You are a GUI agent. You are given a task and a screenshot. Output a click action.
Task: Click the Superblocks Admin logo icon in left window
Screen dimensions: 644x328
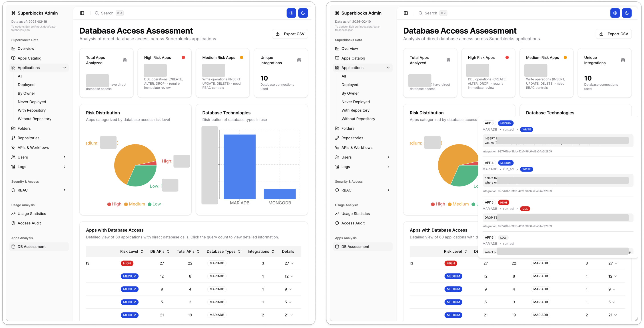14,13
